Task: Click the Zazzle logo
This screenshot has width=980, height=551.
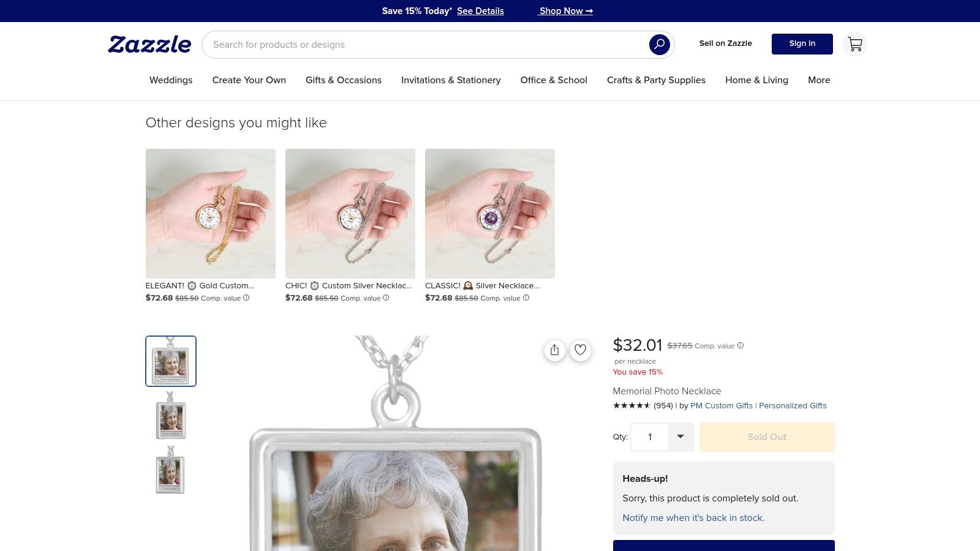Action: (x=149, y=44)
